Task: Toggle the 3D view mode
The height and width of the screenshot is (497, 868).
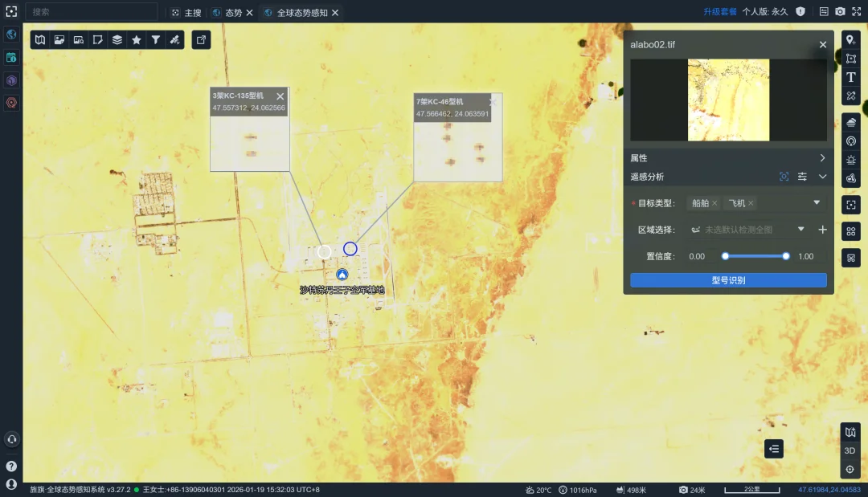Action: click(x=850, y=450)
